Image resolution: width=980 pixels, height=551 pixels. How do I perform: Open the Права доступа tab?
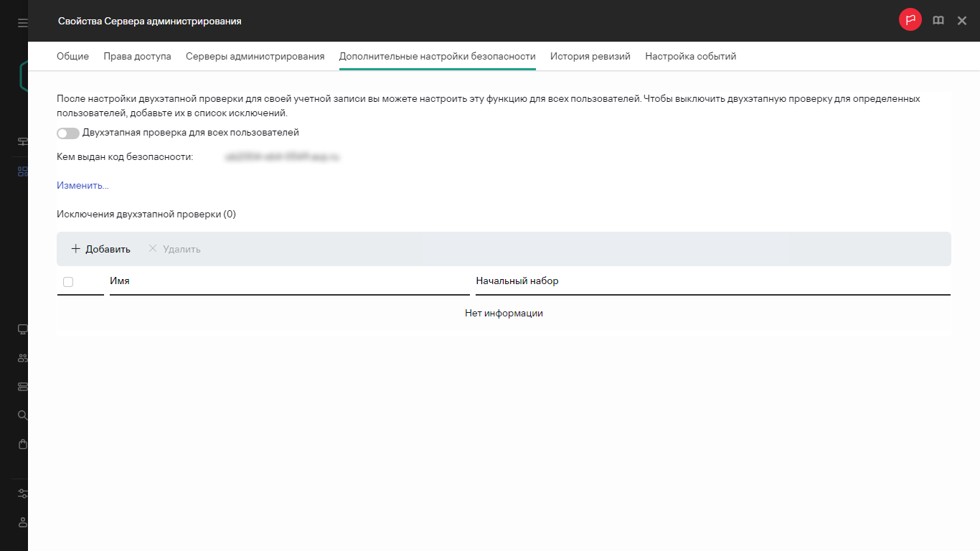click(x=137, y=57)
